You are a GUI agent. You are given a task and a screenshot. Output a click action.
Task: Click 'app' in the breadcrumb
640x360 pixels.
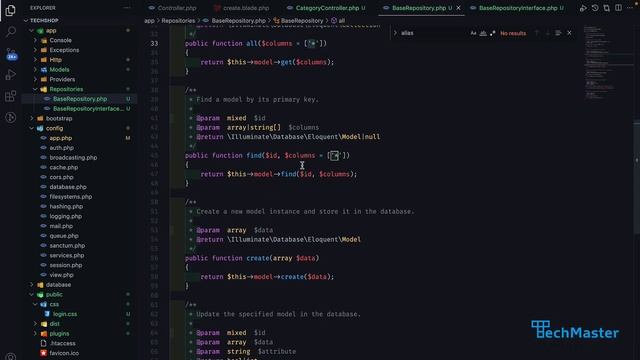tap(149, 20)
